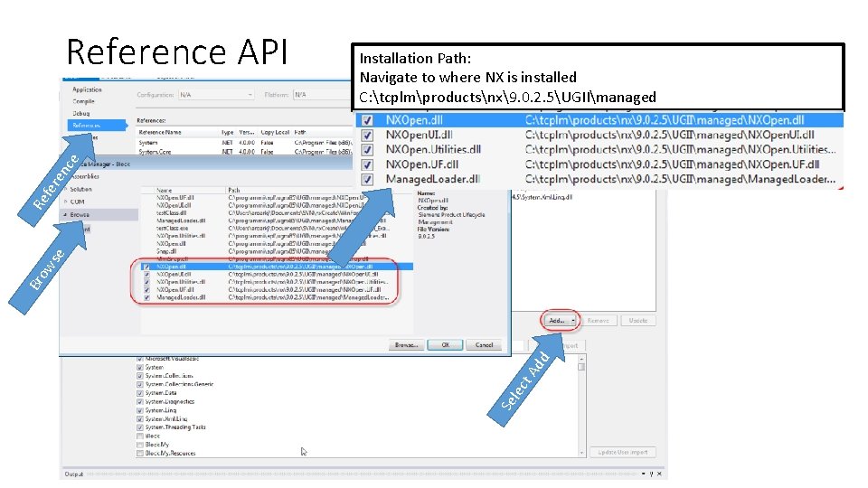Image resolution: width=868 pixels, height=488 pixels.
Task: Toggle the System.Diagnostics namespace checkbox
Action: tap(140, 401)
